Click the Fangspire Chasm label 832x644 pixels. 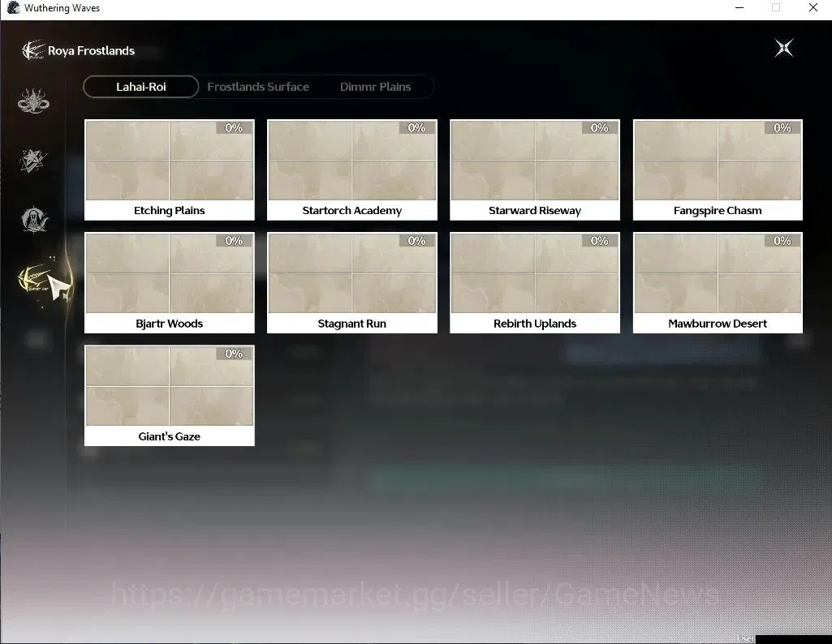718,210
